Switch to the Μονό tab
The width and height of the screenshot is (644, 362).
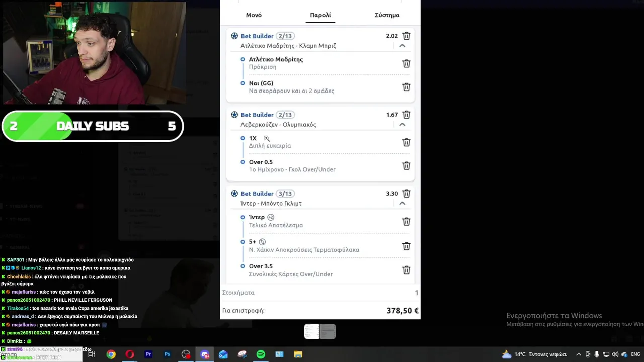(x=254, y=15)
